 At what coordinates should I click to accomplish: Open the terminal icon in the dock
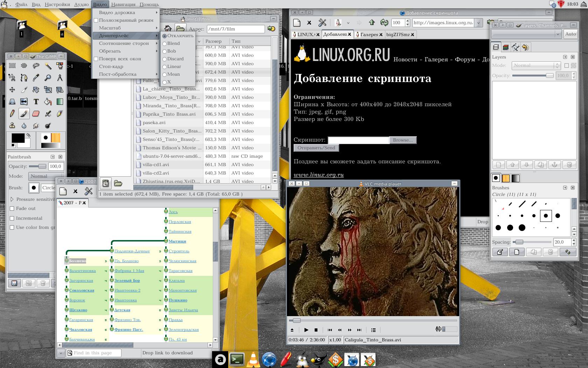point(237,360)
